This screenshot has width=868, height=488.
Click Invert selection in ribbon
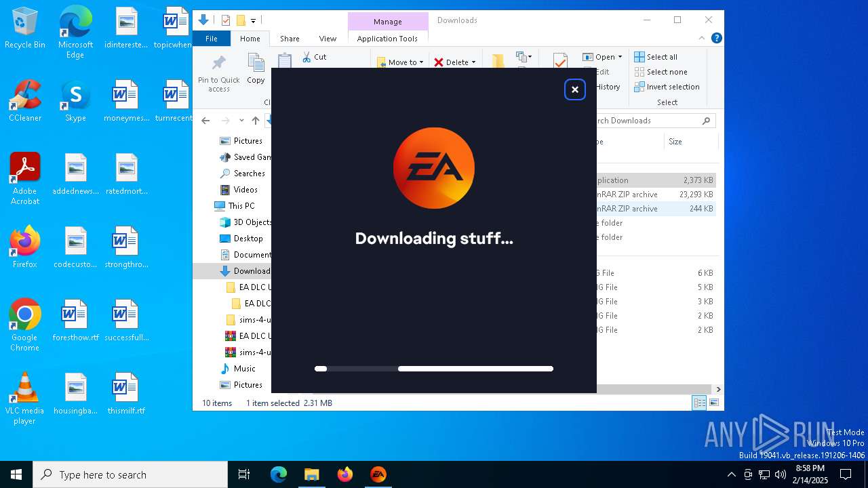click(667, 87)
